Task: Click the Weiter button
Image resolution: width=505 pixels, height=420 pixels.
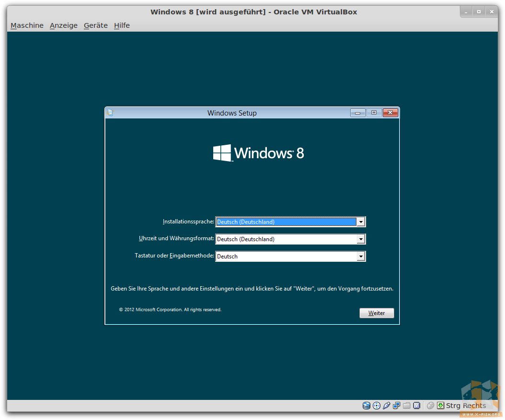Action: (x=377, y=313)
